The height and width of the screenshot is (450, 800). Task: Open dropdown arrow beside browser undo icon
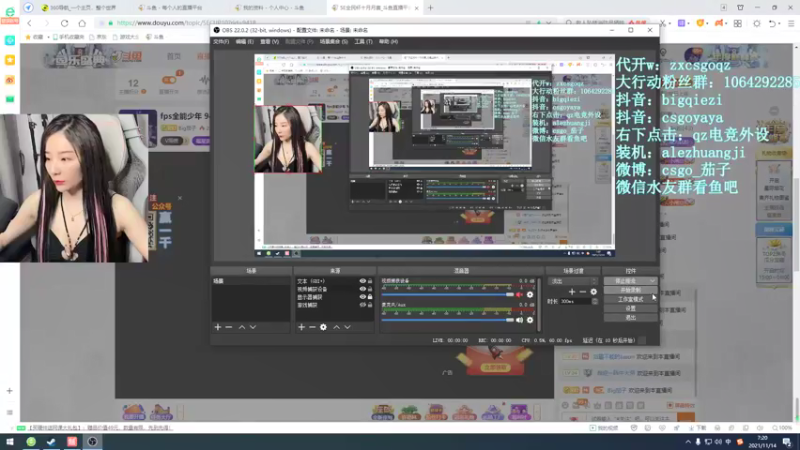(781, 23)
